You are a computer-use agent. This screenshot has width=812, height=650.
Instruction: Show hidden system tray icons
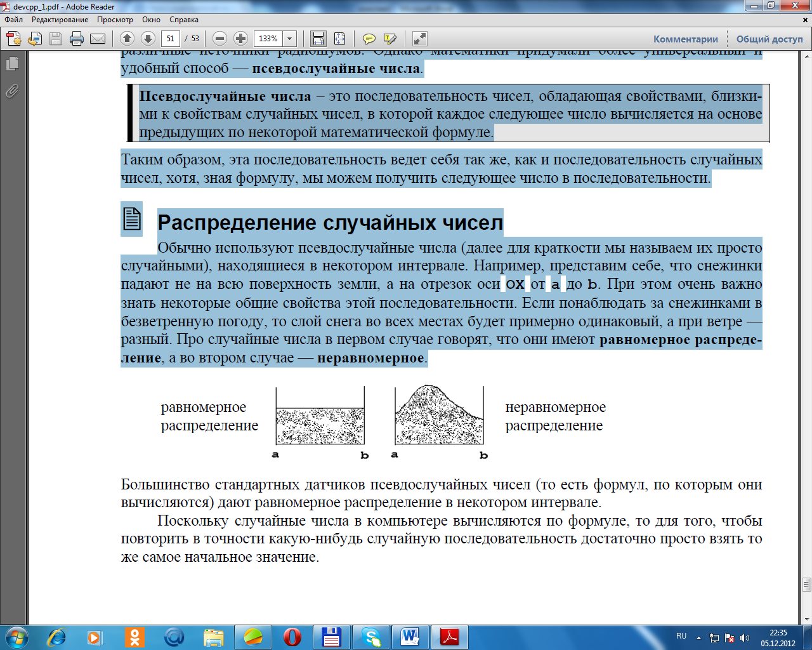pos(698,637)
